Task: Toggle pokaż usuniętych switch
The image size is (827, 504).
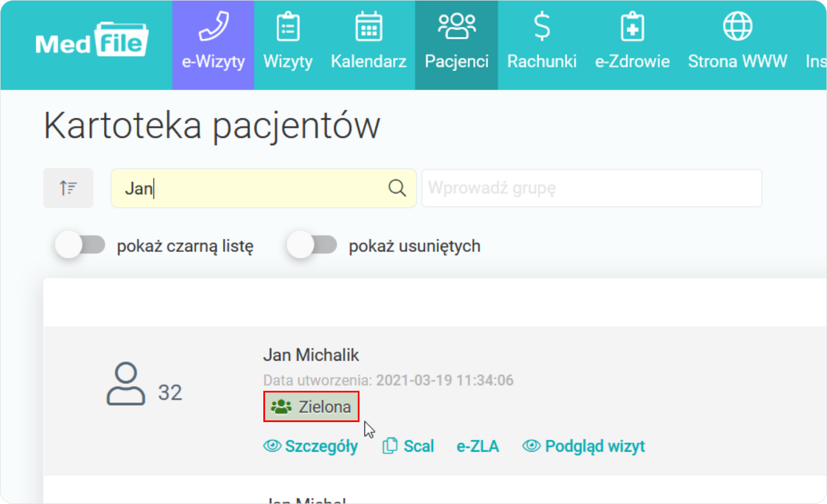Action: click(x=312, y=245)
